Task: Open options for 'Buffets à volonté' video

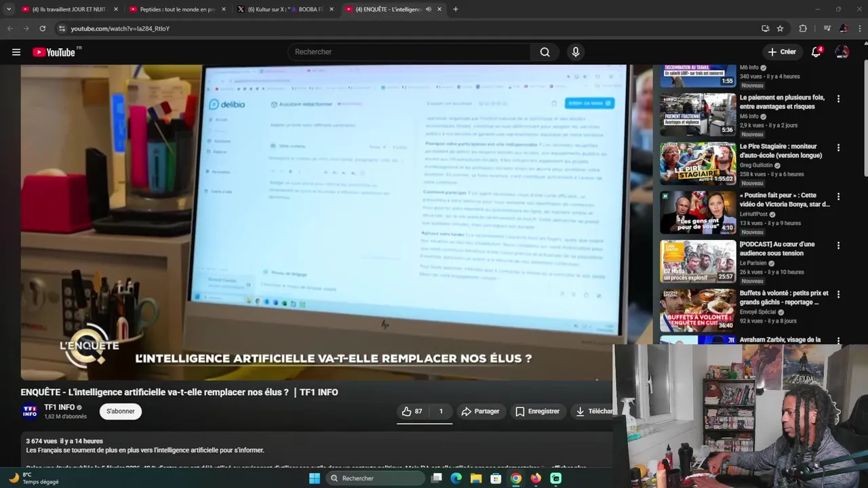Action: click(838, 294)
